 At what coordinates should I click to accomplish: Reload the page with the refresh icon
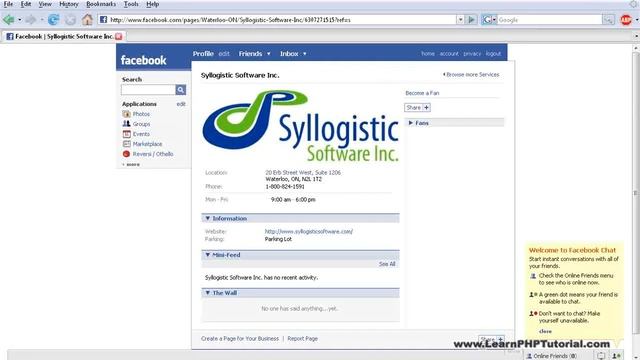point(53,20)
